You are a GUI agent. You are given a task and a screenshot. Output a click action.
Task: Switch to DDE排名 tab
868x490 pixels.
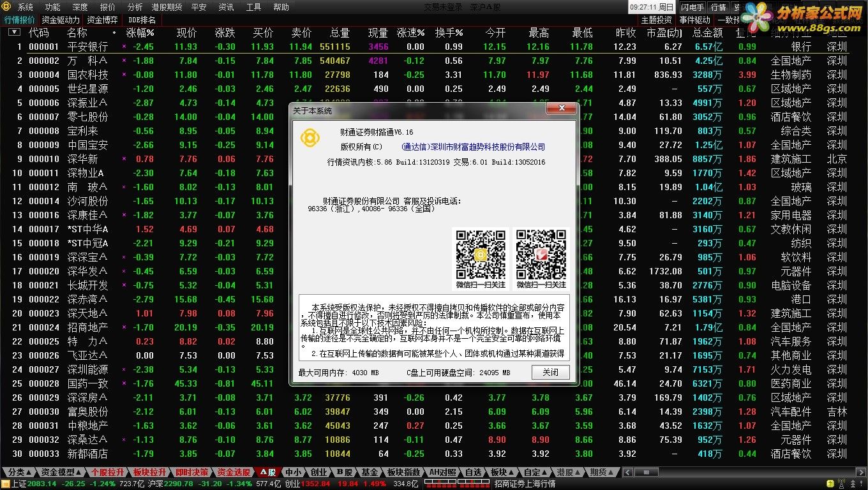(x=142, y=20)
